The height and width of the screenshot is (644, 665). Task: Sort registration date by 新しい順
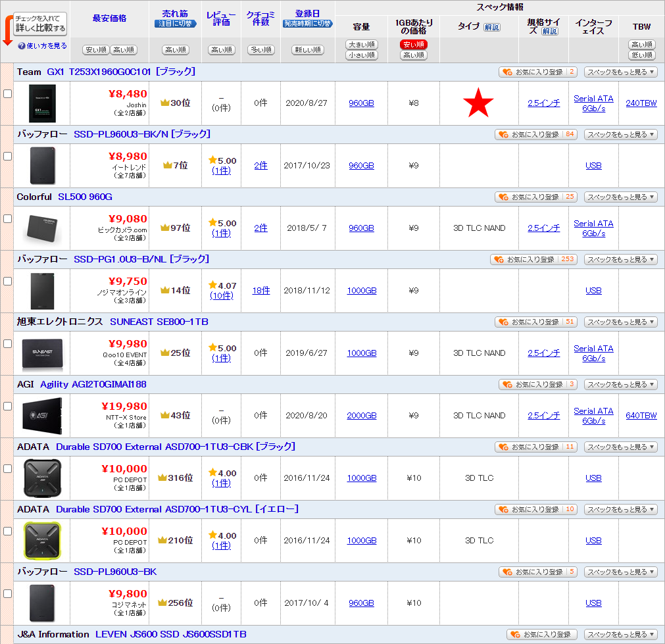click(x=307, y=49)
